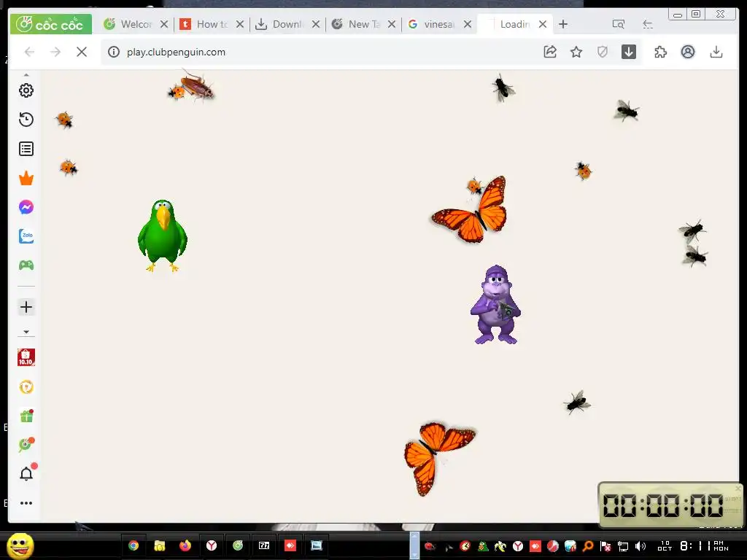The width and height of the screenshot is (747, 560).
Task: Click the brown cockroach on screen
Action: [197, 86]
